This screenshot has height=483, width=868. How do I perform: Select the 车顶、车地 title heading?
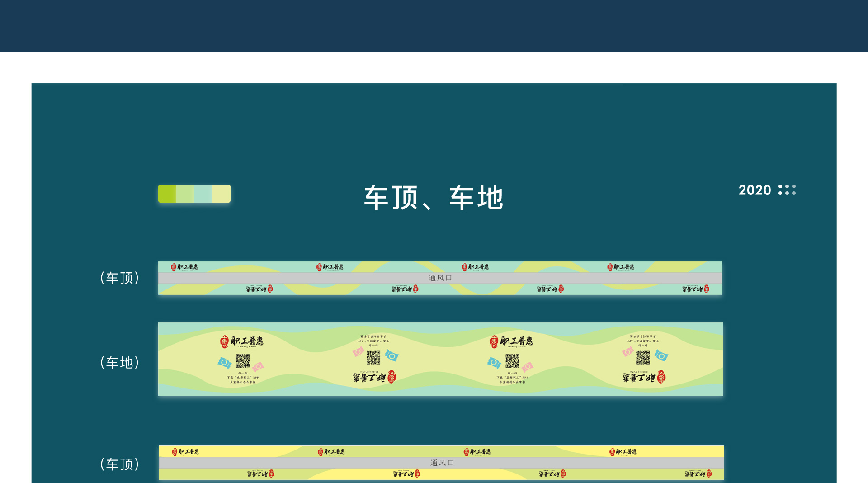[x=434, y=198]
